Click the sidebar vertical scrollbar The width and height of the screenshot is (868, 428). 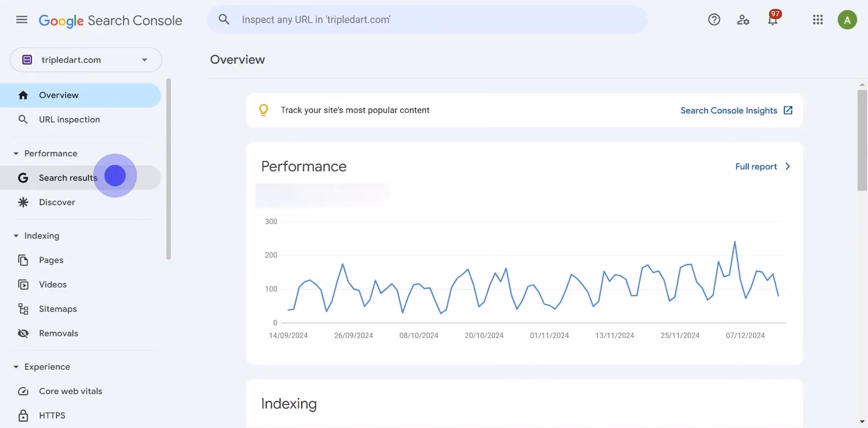(169, 169)
